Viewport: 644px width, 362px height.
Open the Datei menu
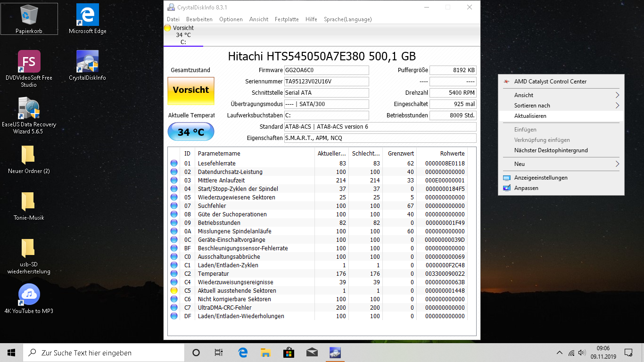[x=173, y=19]
